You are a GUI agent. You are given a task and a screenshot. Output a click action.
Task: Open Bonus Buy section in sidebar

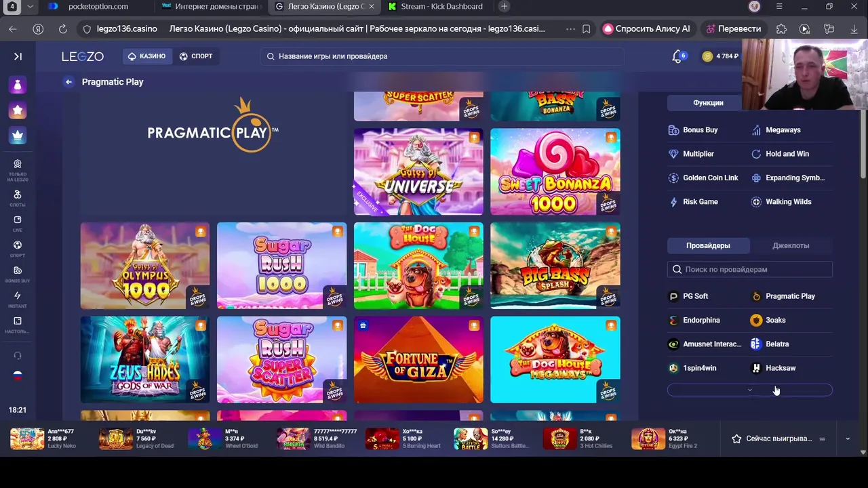click(18, 274)
